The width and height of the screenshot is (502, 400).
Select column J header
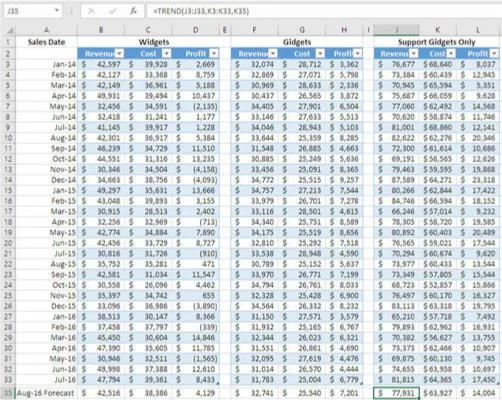click(x=396, y=30)
